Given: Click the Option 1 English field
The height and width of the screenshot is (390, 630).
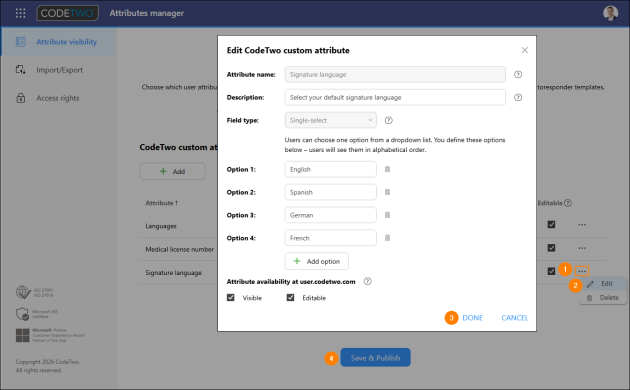Looking at the screenshot, I should [331, 169].
